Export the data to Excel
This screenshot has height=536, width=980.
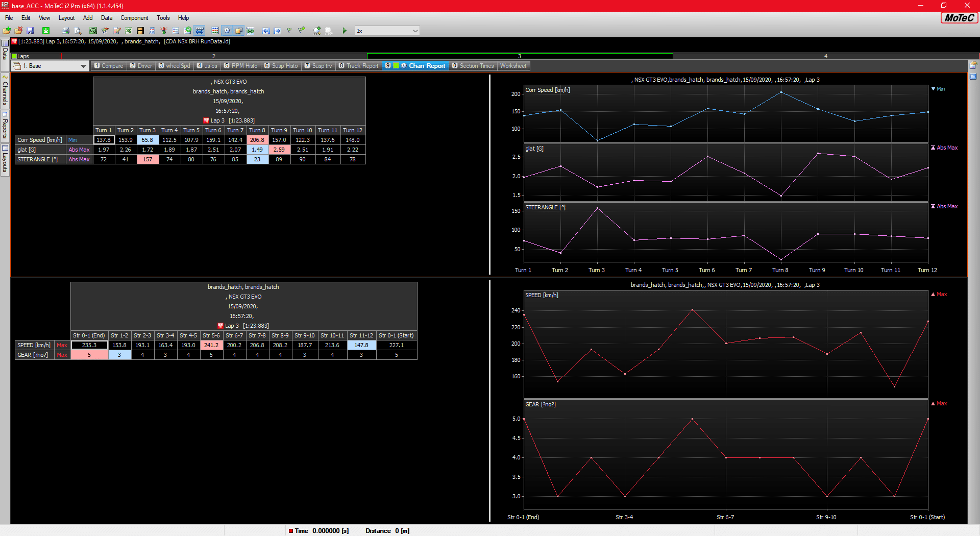128,31
